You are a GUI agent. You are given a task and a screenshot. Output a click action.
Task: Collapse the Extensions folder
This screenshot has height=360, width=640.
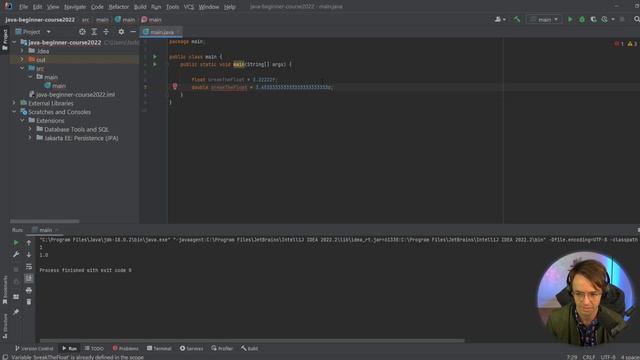[x=22, y=120]
